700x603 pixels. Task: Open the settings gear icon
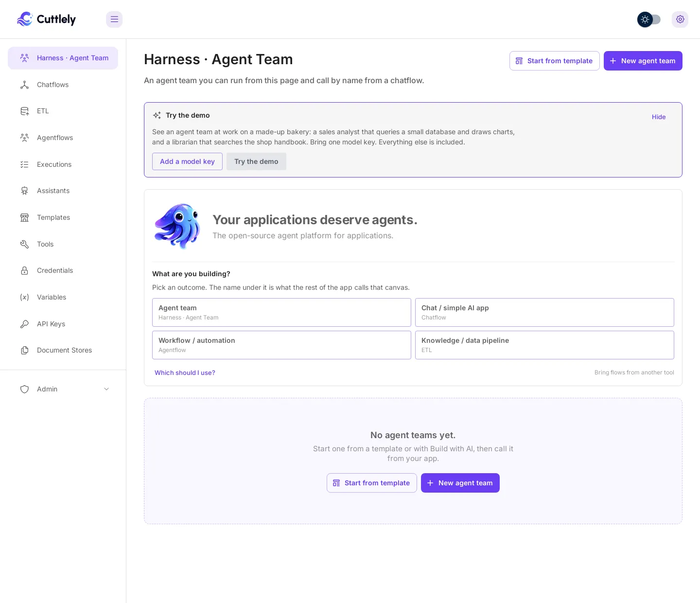click(x=680, y=19)
